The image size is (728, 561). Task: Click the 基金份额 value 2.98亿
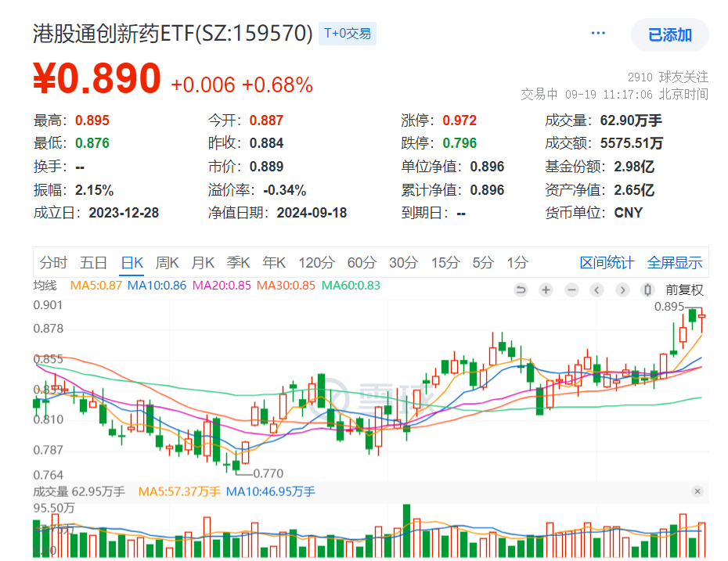pyautogui.click(x=634, y=167)
